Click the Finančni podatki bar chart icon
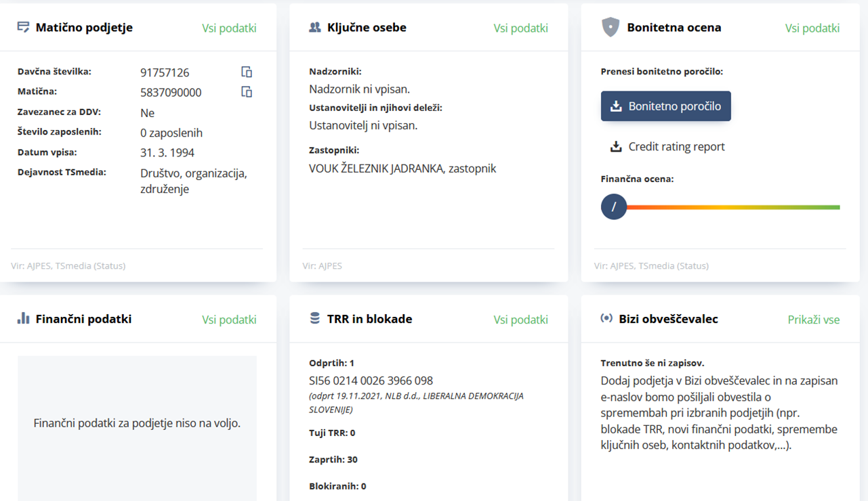868x501 pixels. pyautogui.click(x=23, y=318)
